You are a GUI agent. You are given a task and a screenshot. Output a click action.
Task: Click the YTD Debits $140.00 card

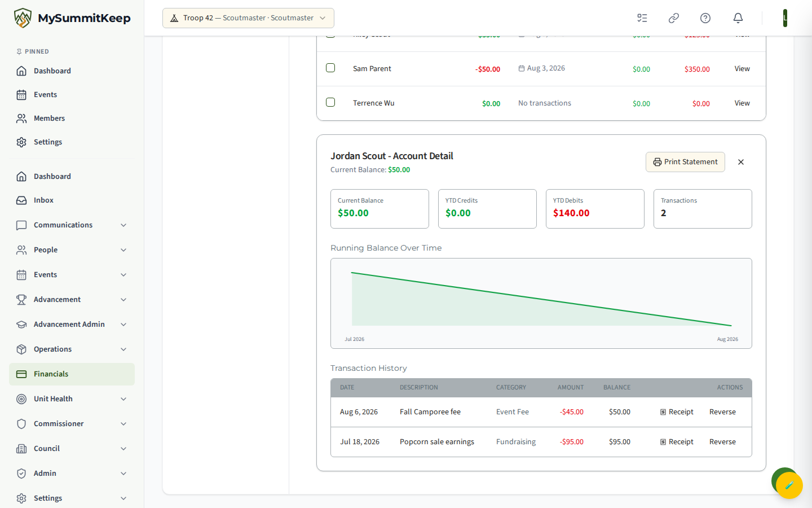tap(595, 209)
